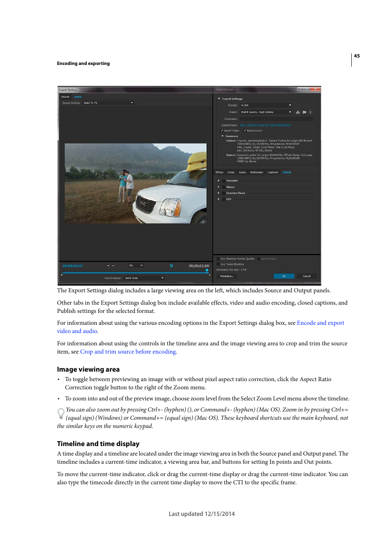
Task: Open the Effects tab
Action: point(219,172)
